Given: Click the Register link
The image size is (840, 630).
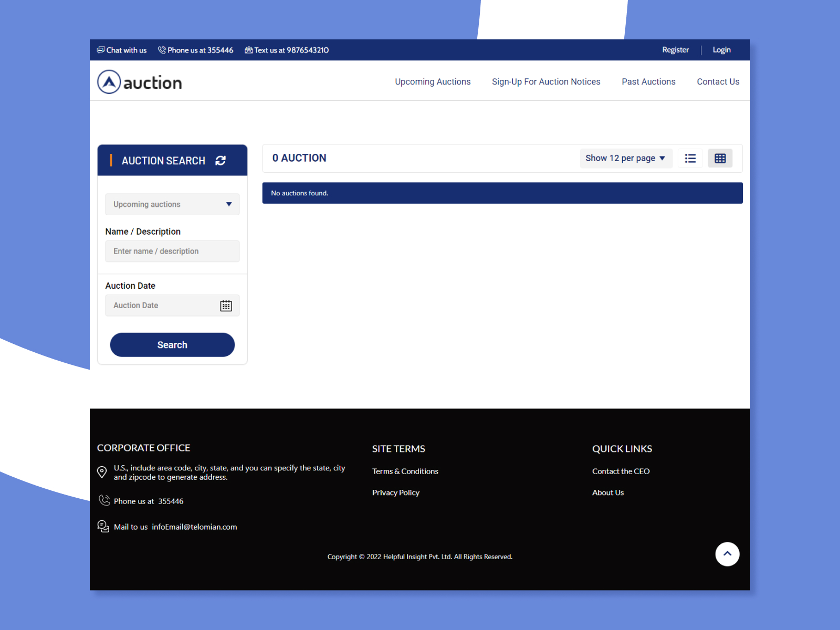Looking at the screenshot, I should pyautogui.click(x=675, y=50).
